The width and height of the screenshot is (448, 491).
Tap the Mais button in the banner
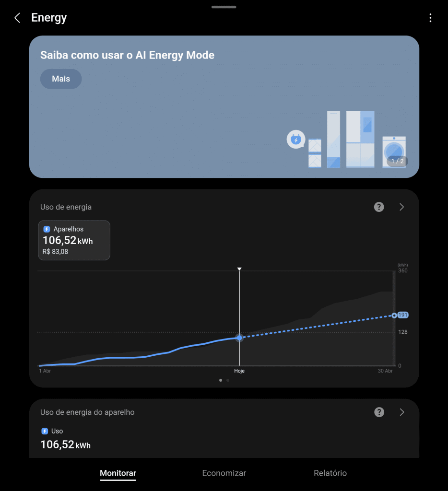tap(60, 79)
